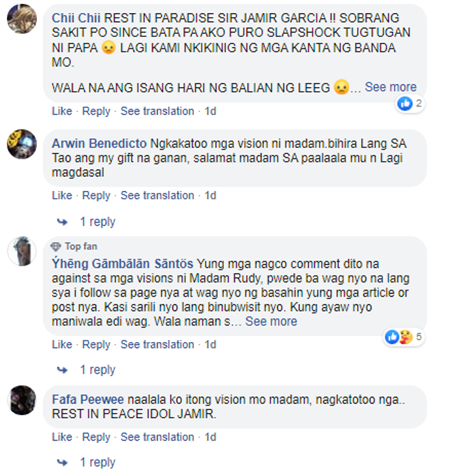This screenshot has width=455, height=476.
Task: Click the 1d timestamp on Chii Chii's comment
Action: (x=210, y=111)
